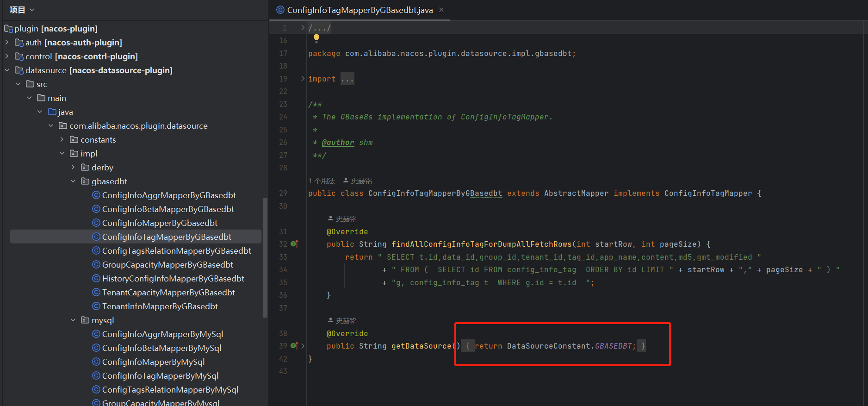
Task: Click the AbstractMapper class name in the code
Action: pyautogui.click(x=576, y=194)
